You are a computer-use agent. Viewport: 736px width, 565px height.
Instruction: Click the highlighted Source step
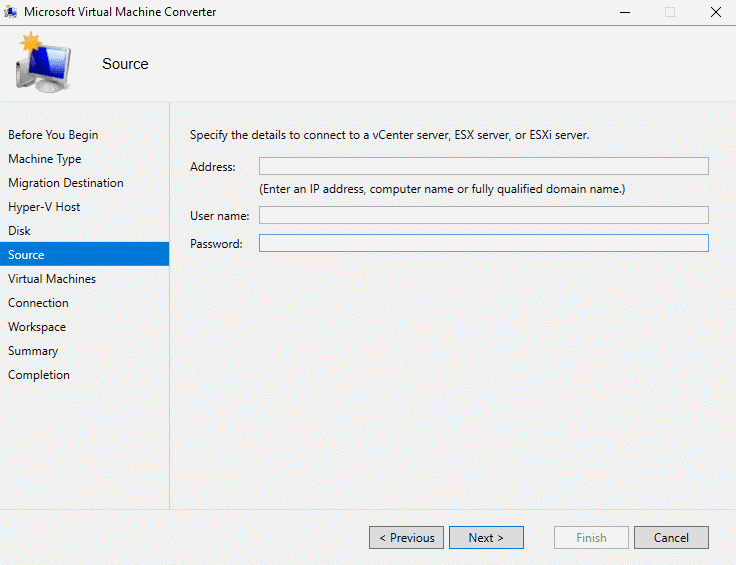26,255
